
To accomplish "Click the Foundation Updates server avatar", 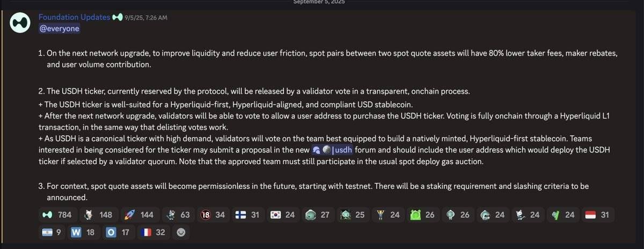I will coord(19,24).
